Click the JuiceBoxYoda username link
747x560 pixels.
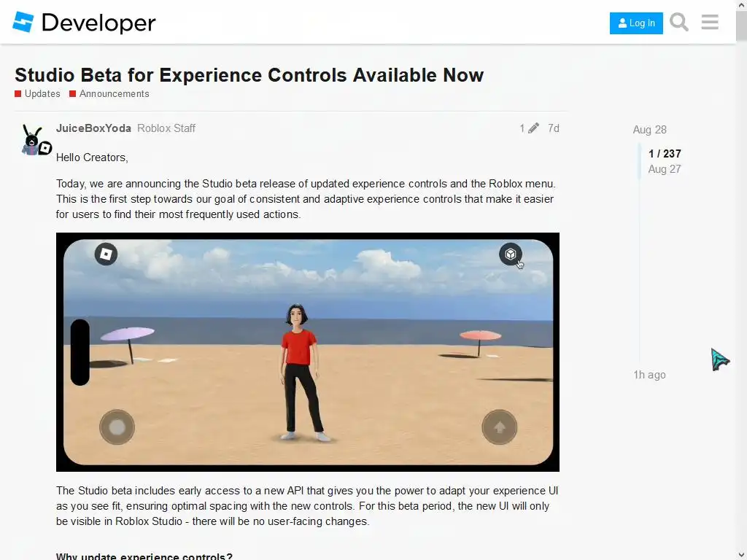pyautogui.click(x=93, y=128)
